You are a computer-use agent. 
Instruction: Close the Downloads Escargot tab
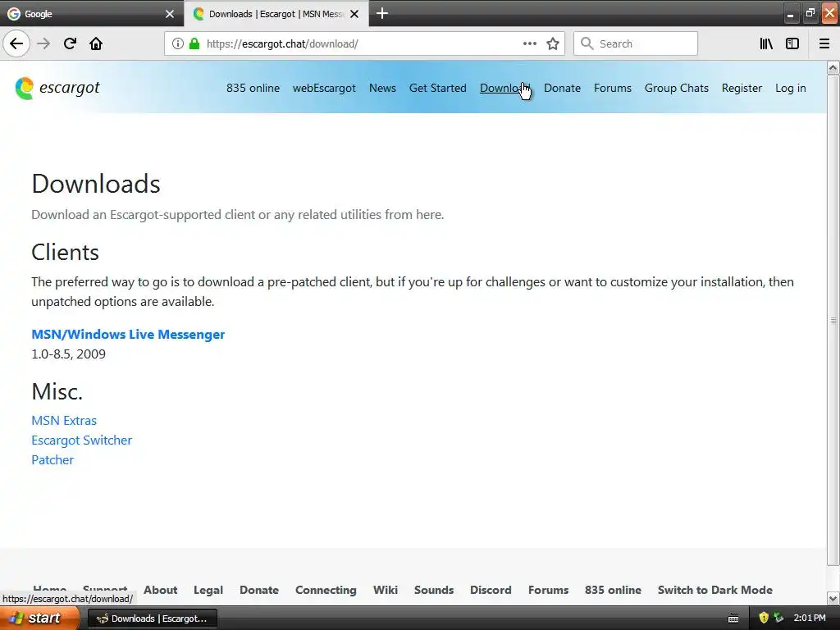click(354, 14)
